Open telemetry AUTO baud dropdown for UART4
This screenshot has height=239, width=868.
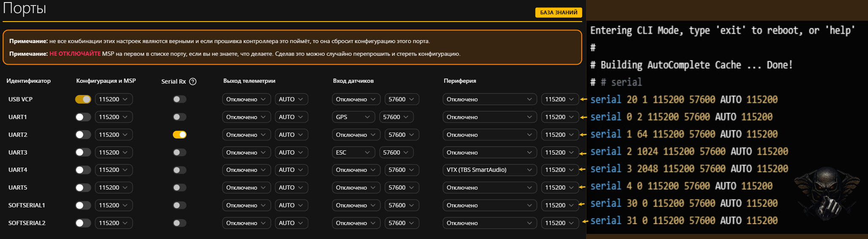[x=291, y=170]
